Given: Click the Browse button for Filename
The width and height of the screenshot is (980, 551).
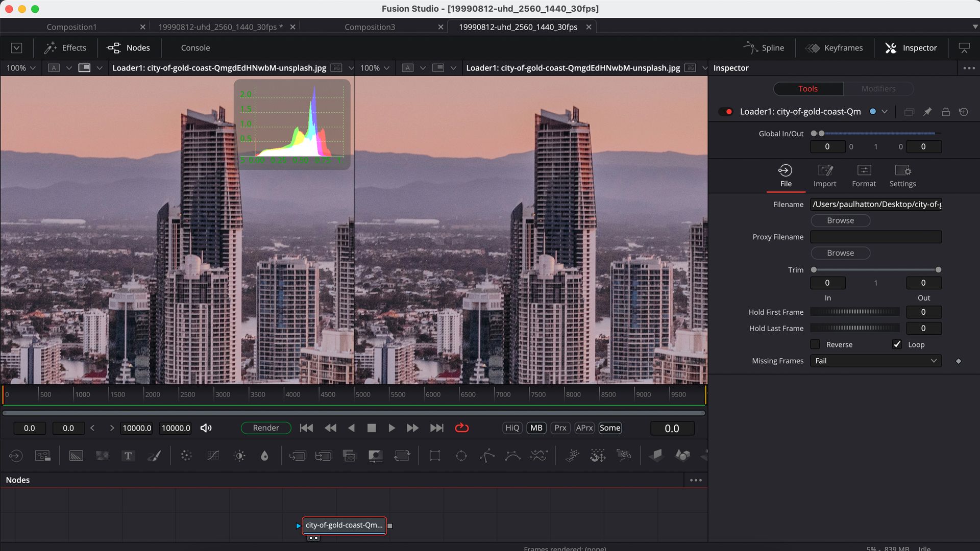Looking at the screenshot, I should 840,220.
